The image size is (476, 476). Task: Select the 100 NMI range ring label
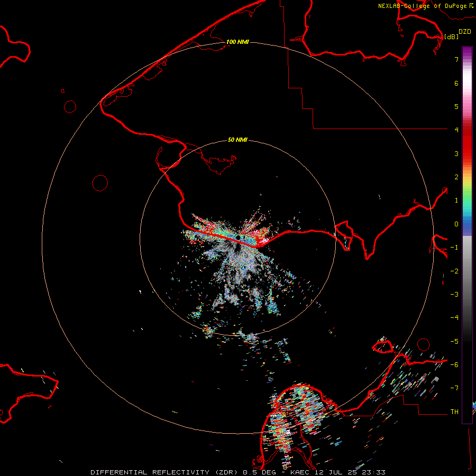(x=237, y=42)
